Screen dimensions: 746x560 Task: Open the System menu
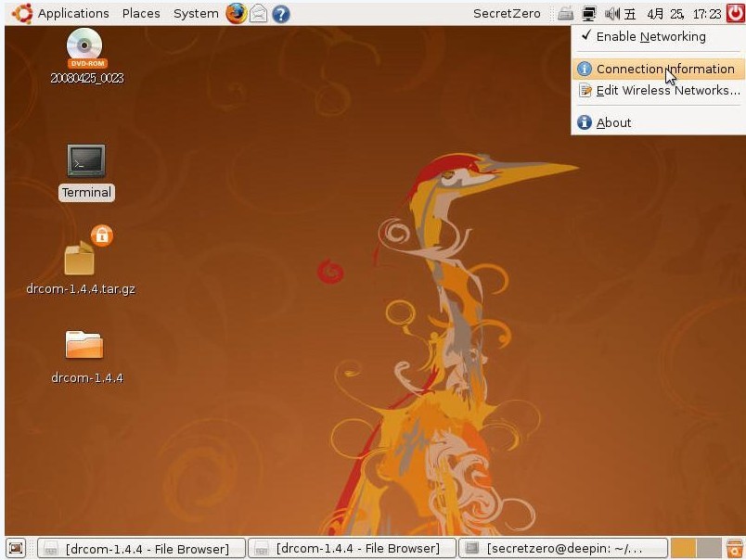[x=196, y=14]
